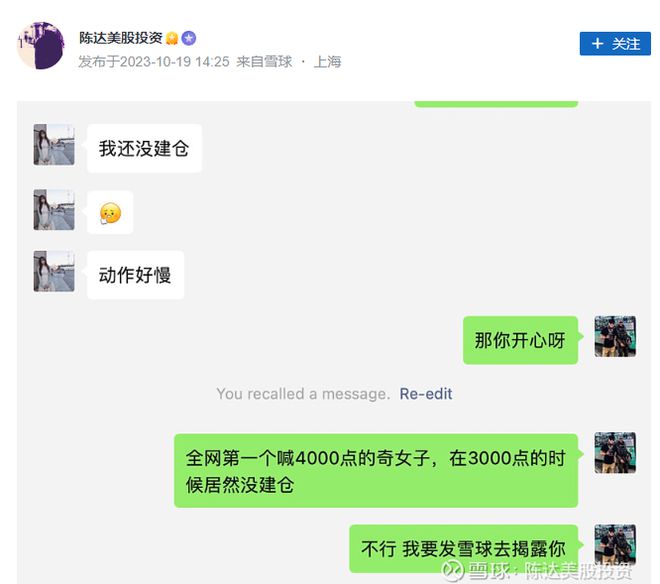Select the 动作好慢 chat bubble
This screenshot has height=584, width=660.
(x=136, y=275)
